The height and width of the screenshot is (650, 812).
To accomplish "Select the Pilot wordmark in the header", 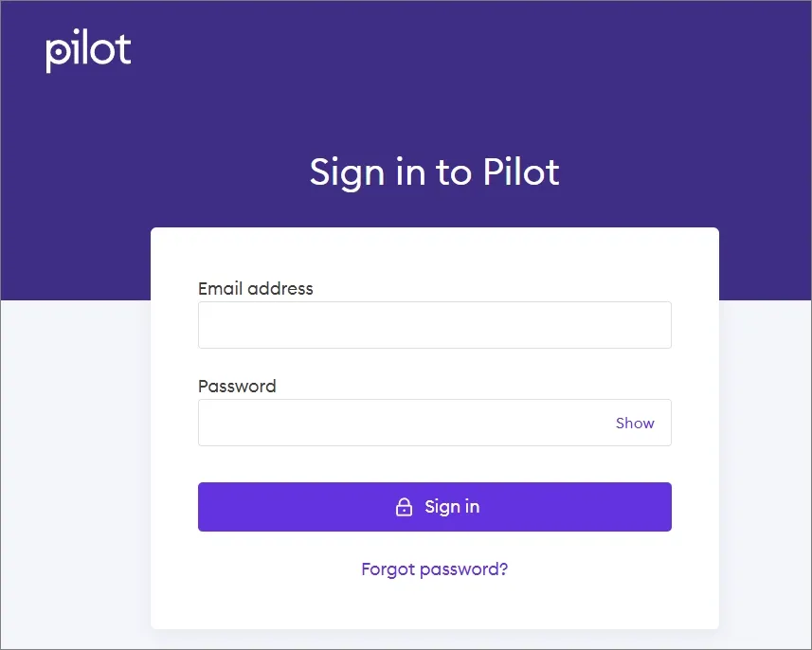I will [x=88, y=52].
